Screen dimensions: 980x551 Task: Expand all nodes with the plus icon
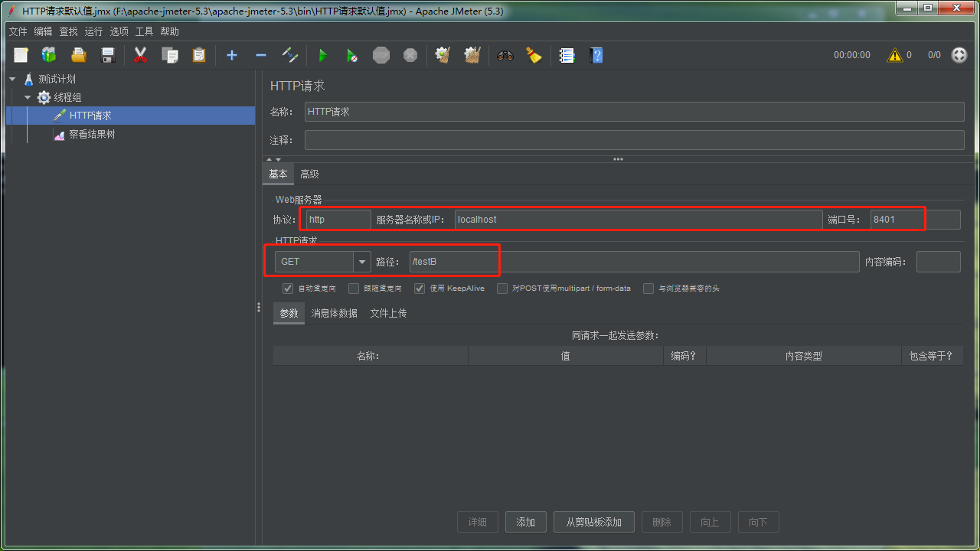pyautogui.click(x=232, y=55)
